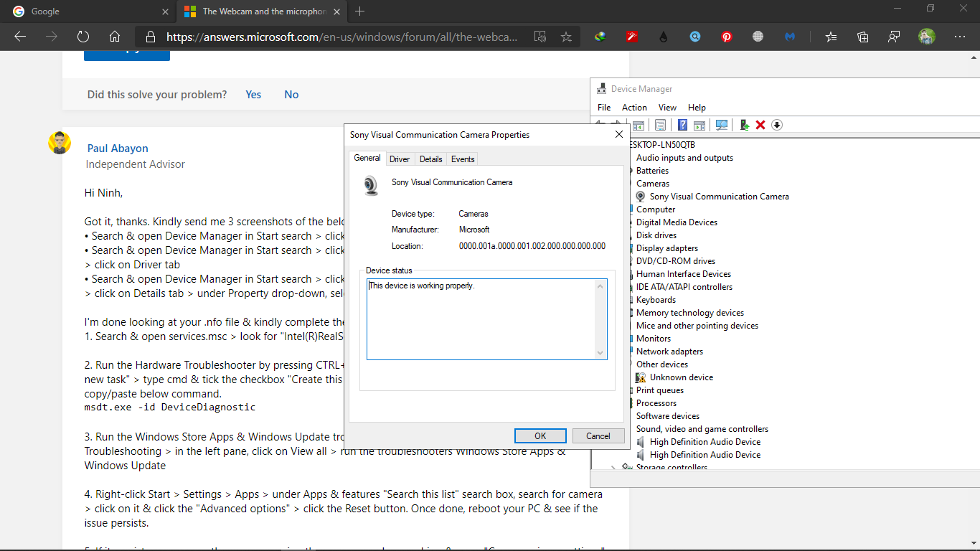Click Disable device down-arrow toolbar icon
Viewport: 980px width, 551px height.
click(777, 125)
